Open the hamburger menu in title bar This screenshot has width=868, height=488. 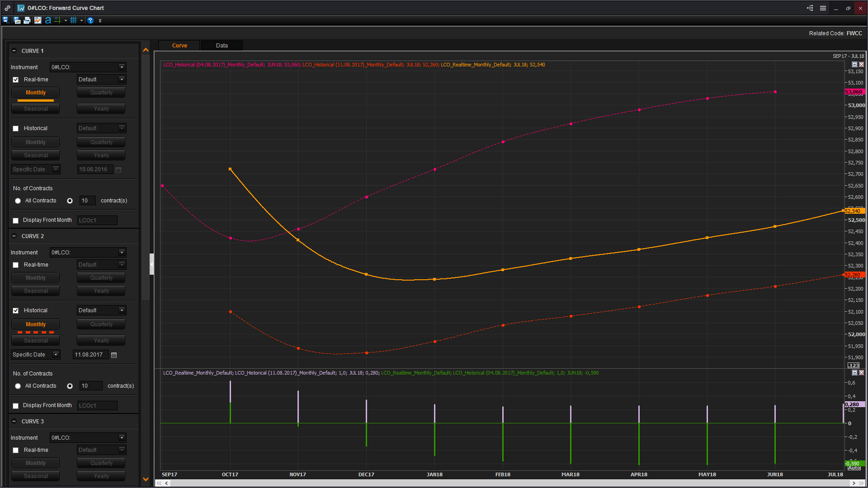tap(823, 8)
